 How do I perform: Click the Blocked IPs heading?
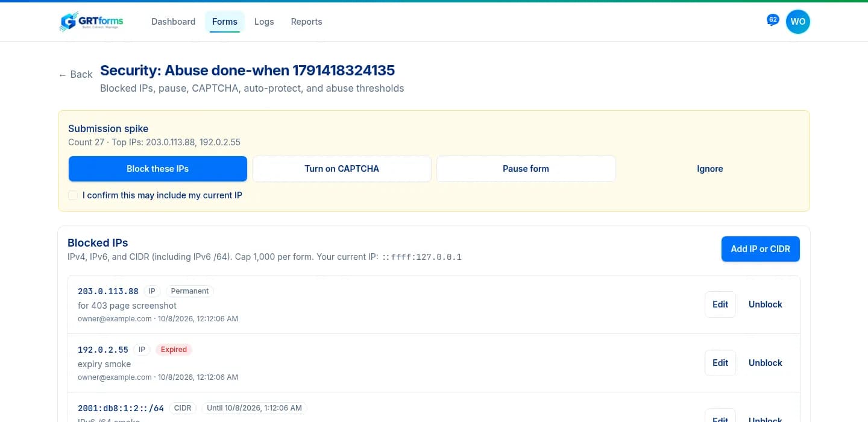coord(98,243)
